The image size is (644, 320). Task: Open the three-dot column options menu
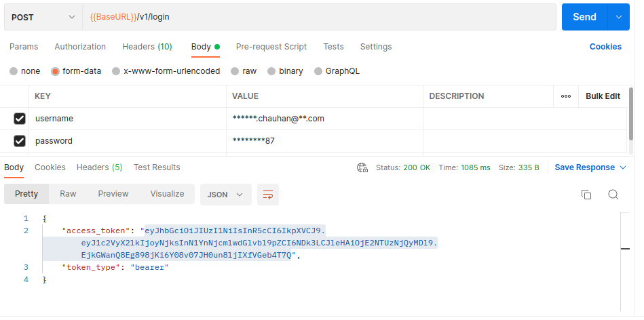(x=565, y=96)
